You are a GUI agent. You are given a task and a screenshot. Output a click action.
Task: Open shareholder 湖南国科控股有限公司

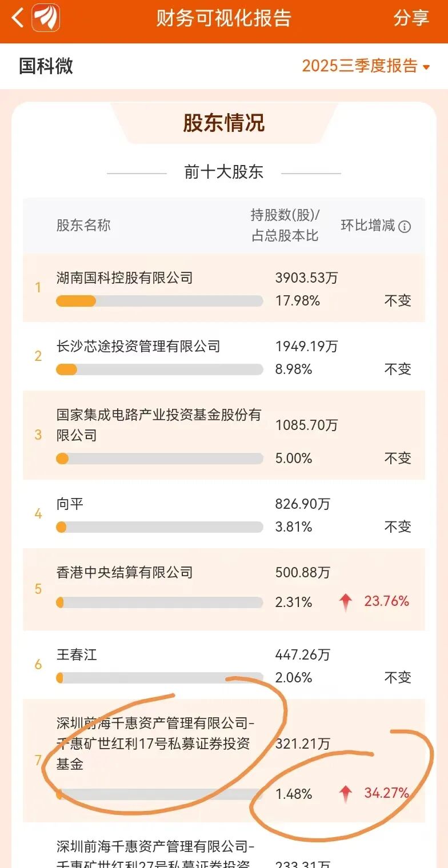click(x=125, y=278)
